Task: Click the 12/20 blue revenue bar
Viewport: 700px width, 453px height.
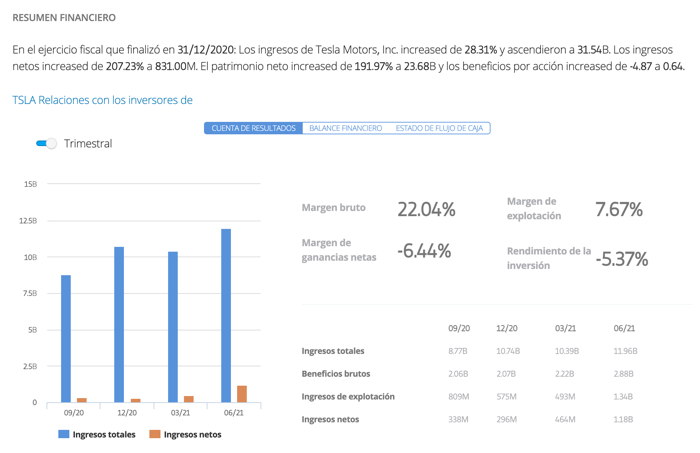Action: coord(119,324)
